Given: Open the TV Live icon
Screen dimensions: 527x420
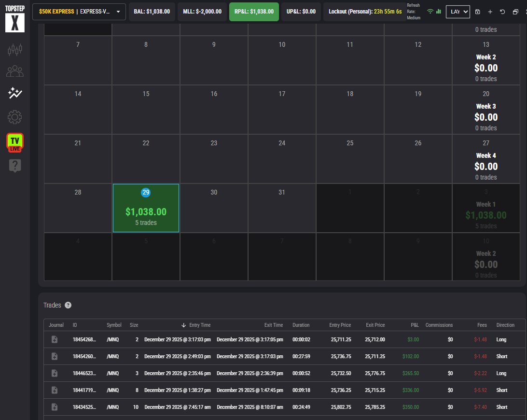Looking at the screenshot, I should coord(15,142).
